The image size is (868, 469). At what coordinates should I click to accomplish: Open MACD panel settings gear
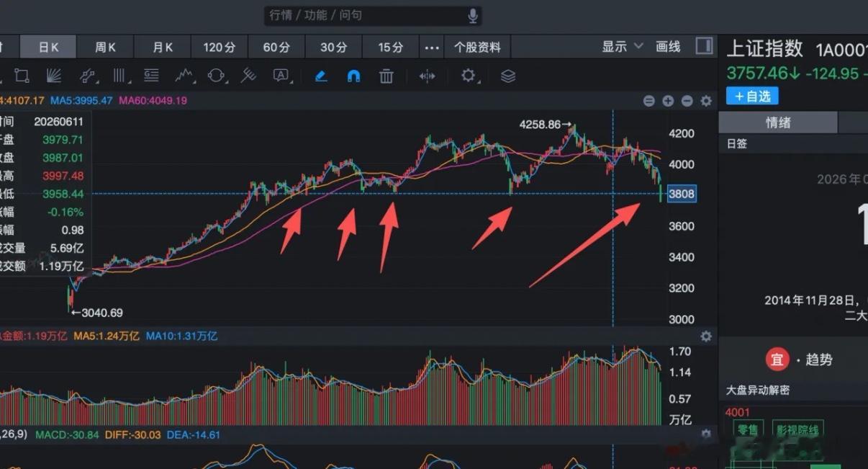706,434
